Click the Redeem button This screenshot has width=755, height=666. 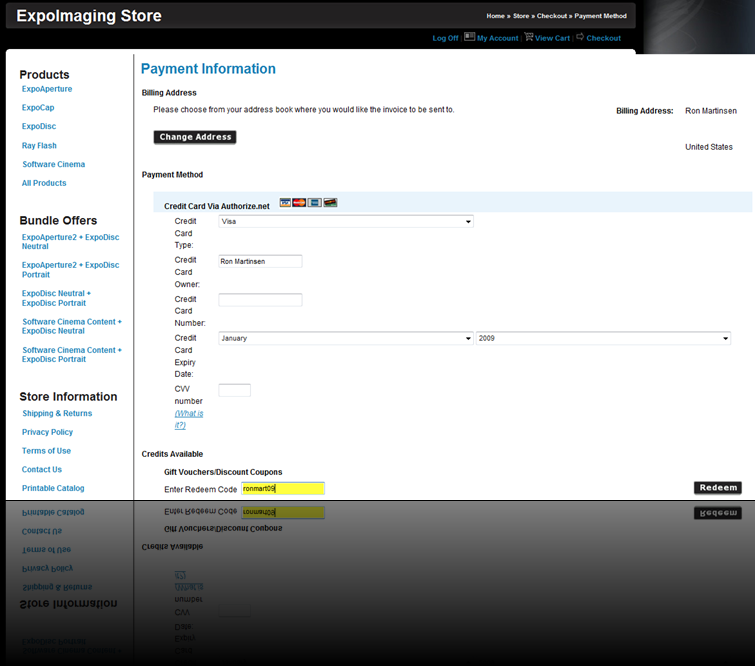pyautogui.click(x=718, y=488)
